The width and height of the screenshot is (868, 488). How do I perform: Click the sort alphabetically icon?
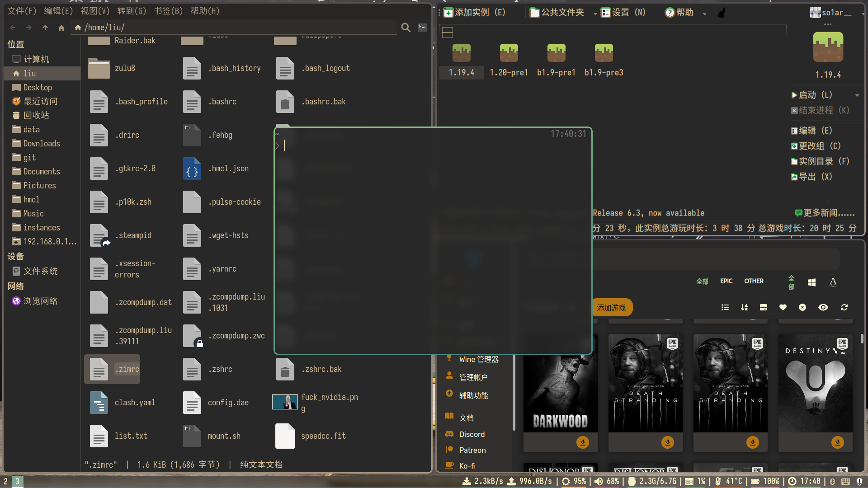744,307
